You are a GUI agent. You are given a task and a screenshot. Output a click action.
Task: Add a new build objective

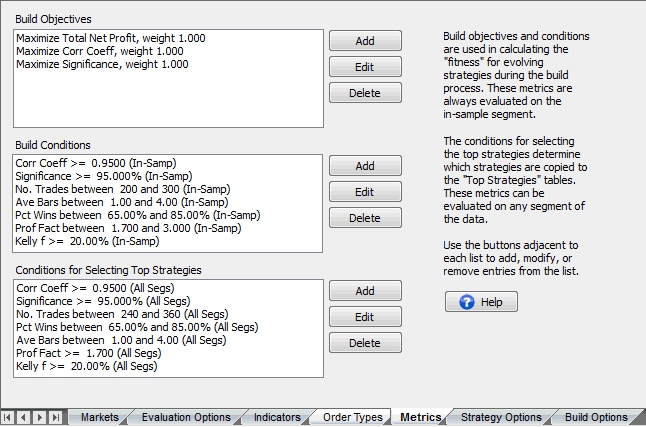tap(365, 41)
